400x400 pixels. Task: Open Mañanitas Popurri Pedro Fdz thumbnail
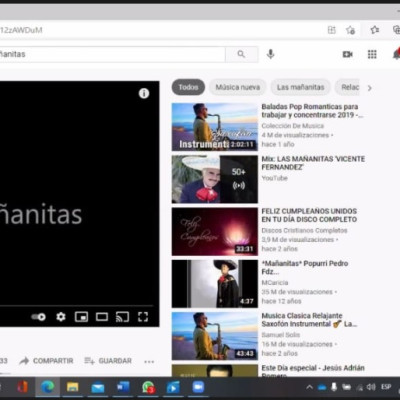(215, 284)
